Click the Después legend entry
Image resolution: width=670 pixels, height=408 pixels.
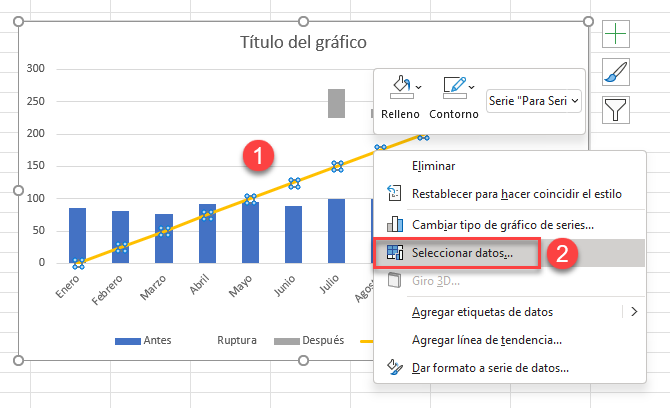[x=309, y=340]
